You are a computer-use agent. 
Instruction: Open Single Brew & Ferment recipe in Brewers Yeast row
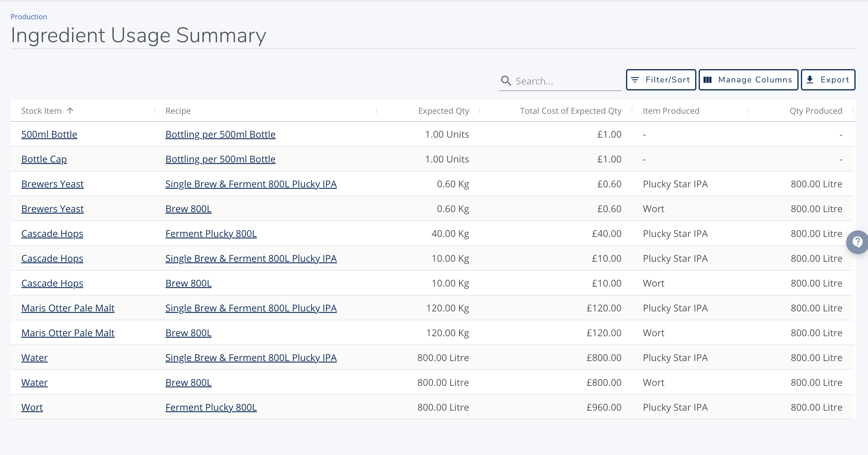click(x=251, y=184)
